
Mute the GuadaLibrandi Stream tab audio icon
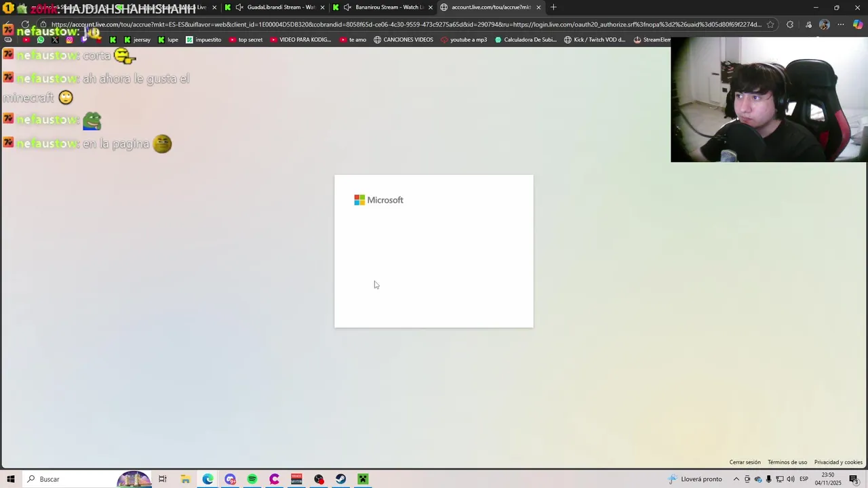tap(239, 7)
